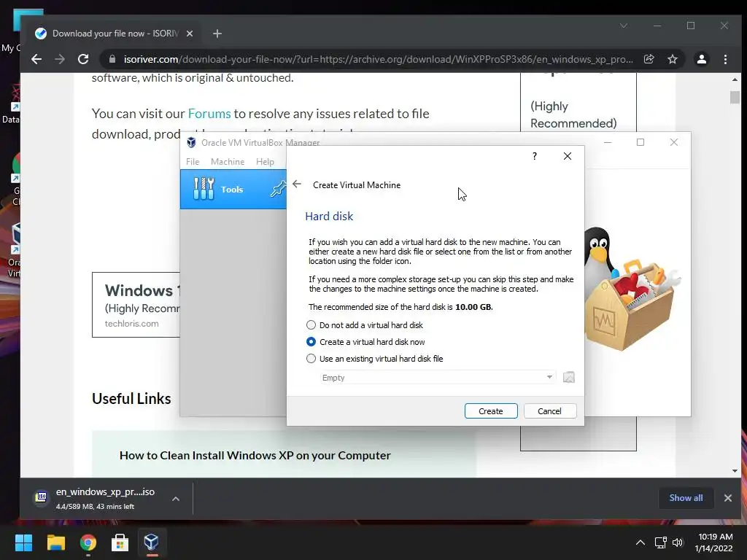Click the network icon in the system tray

point(660,542)
